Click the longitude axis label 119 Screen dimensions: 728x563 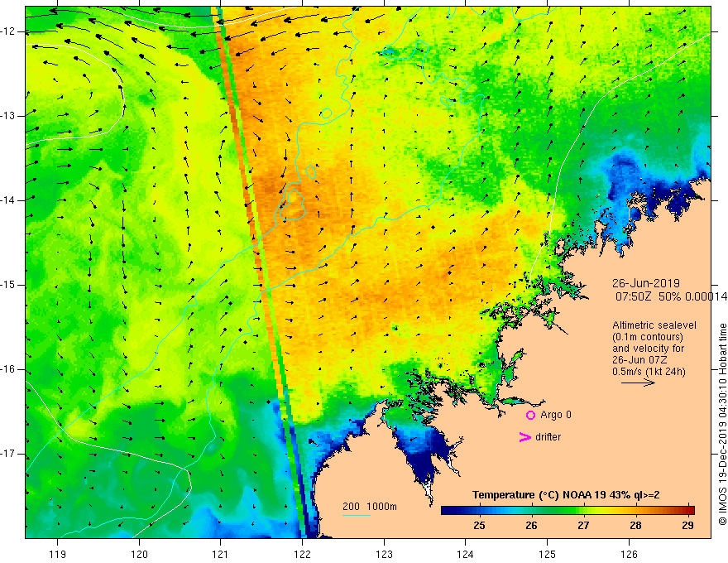[57, 554]
